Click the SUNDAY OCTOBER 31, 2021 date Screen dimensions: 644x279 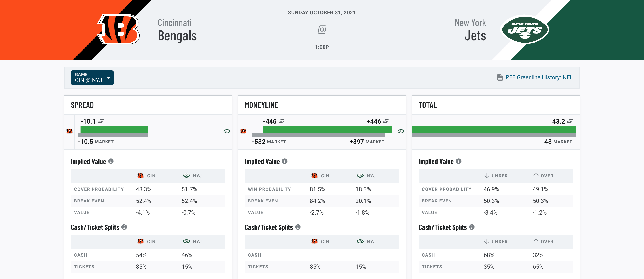[x=322, y=13]
